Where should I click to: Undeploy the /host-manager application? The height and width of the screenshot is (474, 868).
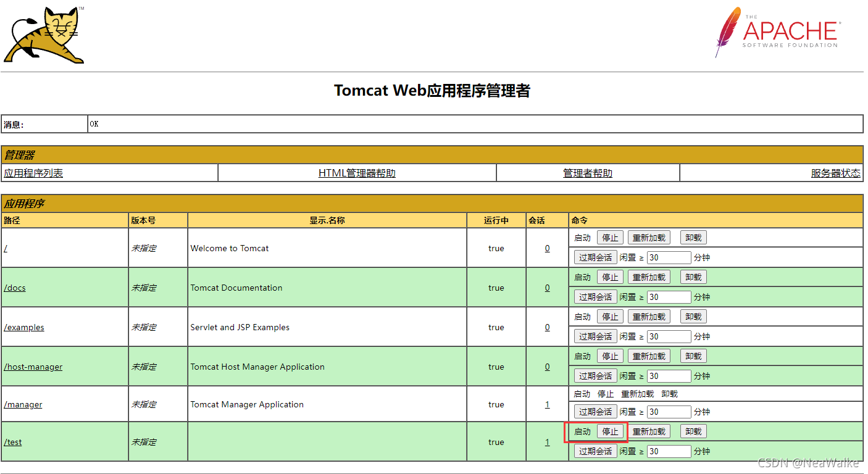tap(693, 356)
